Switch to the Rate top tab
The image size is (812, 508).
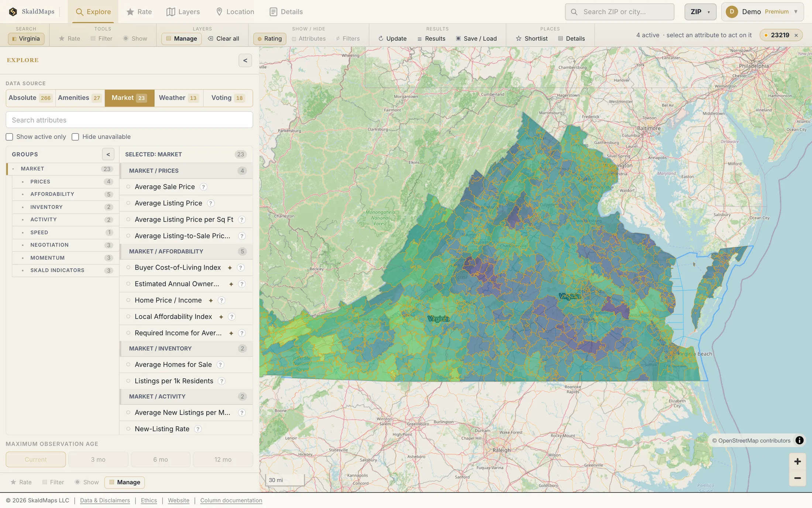[139, 12]
